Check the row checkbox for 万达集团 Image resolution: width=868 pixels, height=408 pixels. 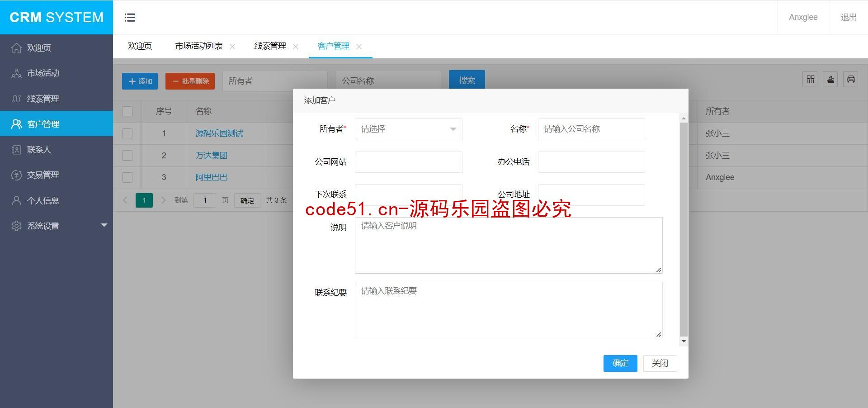tap(127, 156)
